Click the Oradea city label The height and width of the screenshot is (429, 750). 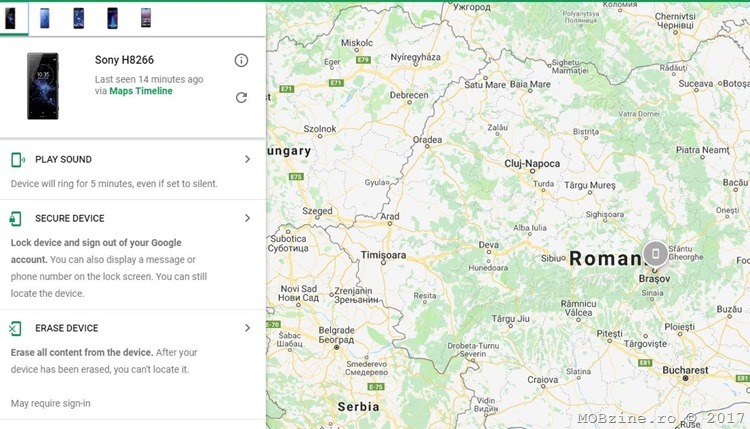427,140
